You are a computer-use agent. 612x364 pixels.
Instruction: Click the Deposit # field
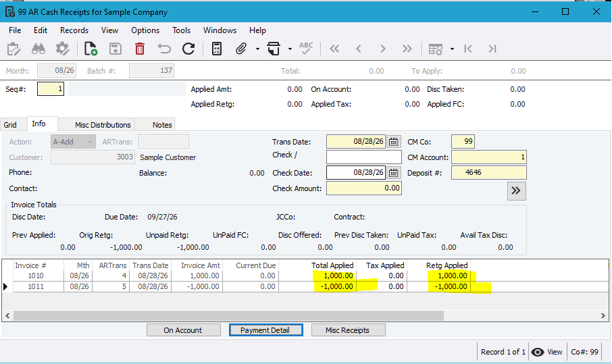[x=488, y=172]
